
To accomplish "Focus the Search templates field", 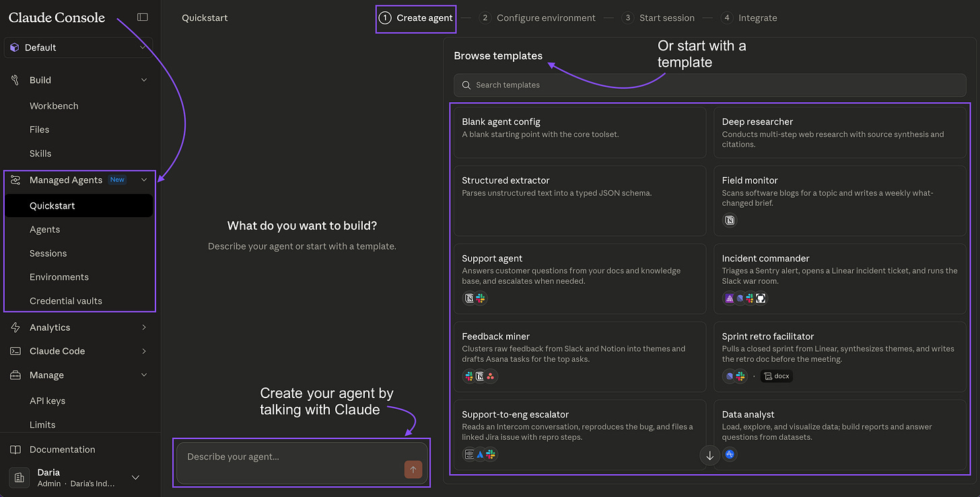I will 710,85.
